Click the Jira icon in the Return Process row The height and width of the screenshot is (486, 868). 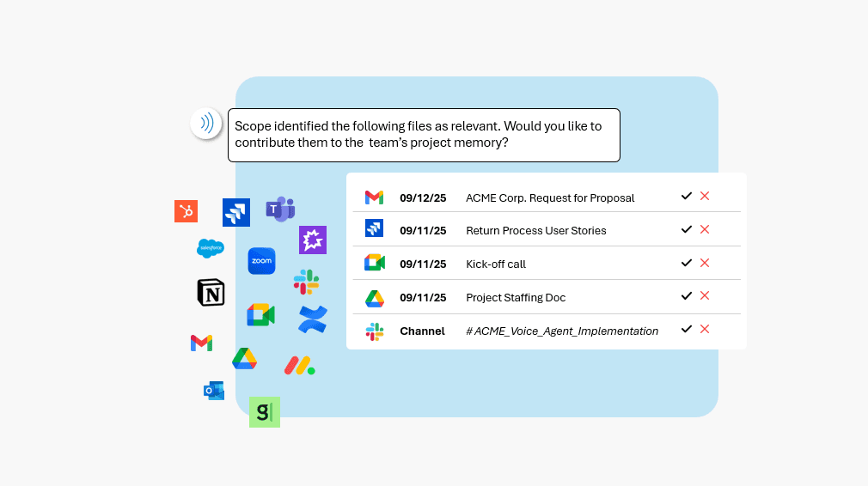[x=374, y=228]
